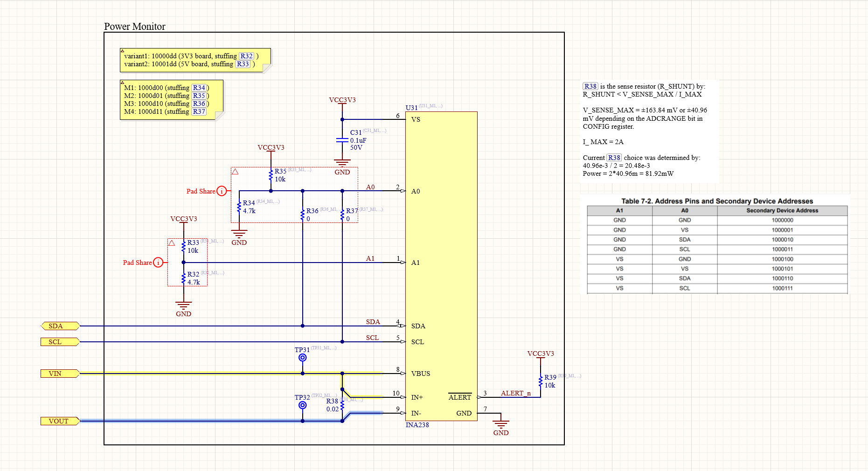Open R35 link in M2 note

click(199, 96)
